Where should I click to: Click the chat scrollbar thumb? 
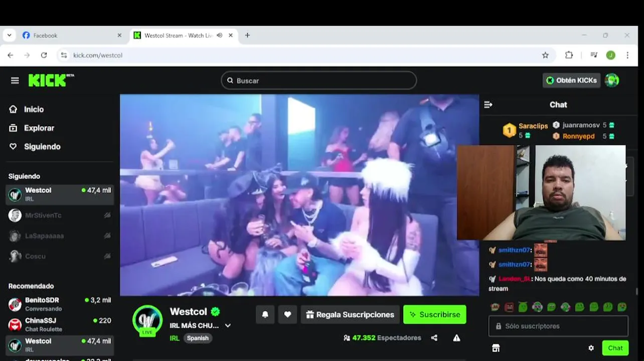click(x=637, y=291)
